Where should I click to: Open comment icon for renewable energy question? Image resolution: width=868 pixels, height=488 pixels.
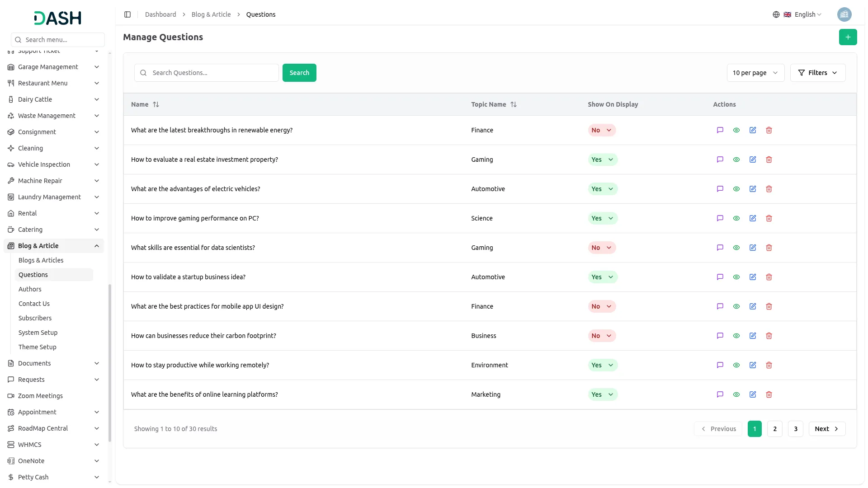[x=720, y=130]
